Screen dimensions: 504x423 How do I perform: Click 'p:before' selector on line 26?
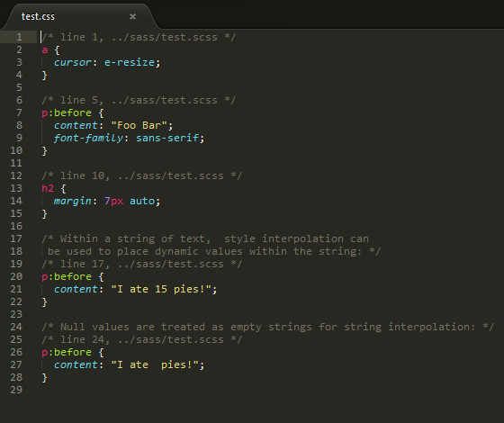coord(67,352)
